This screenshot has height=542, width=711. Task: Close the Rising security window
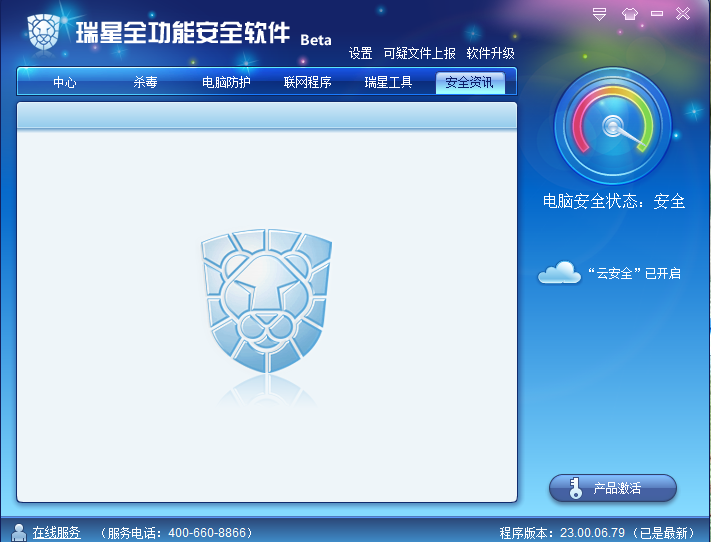click(x=682, y=14)
